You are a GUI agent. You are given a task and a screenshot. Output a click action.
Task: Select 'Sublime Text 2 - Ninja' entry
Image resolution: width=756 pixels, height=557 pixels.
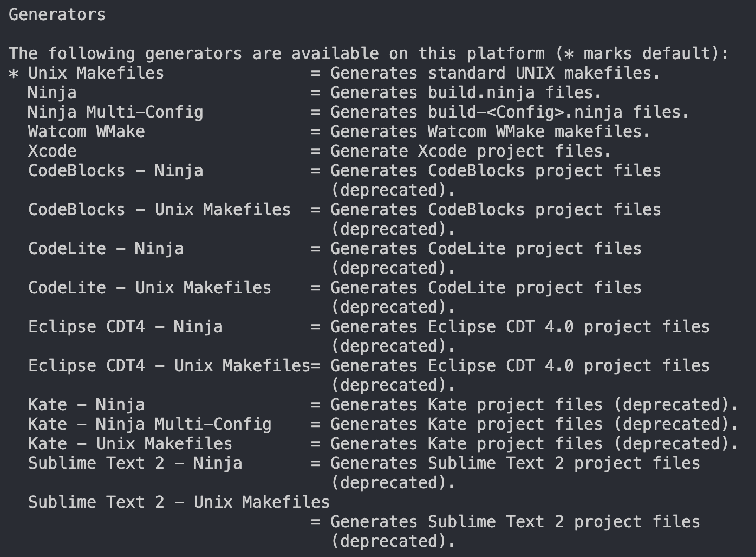(x=135, y=464)
